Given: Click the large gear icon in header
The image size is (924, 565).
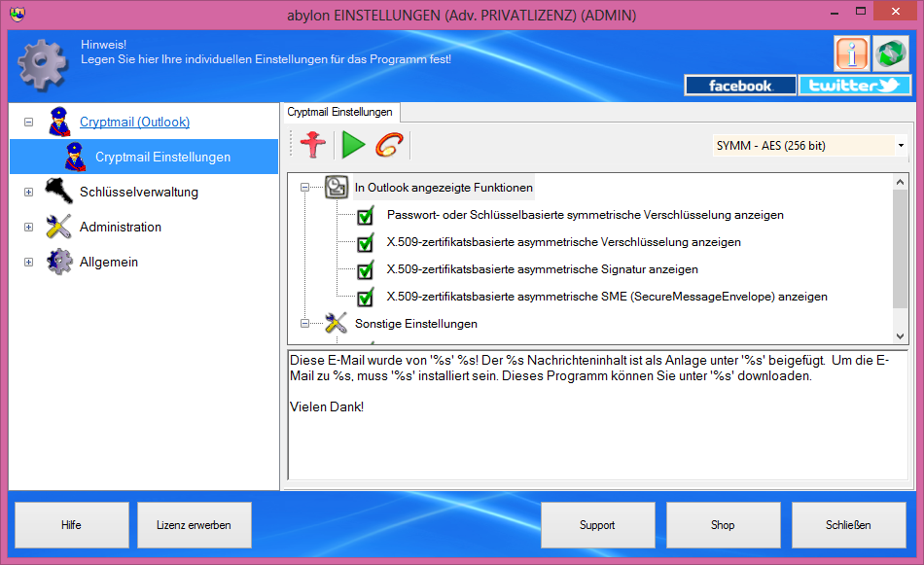Looking at the screenshot, I should (x=43, y=63).
